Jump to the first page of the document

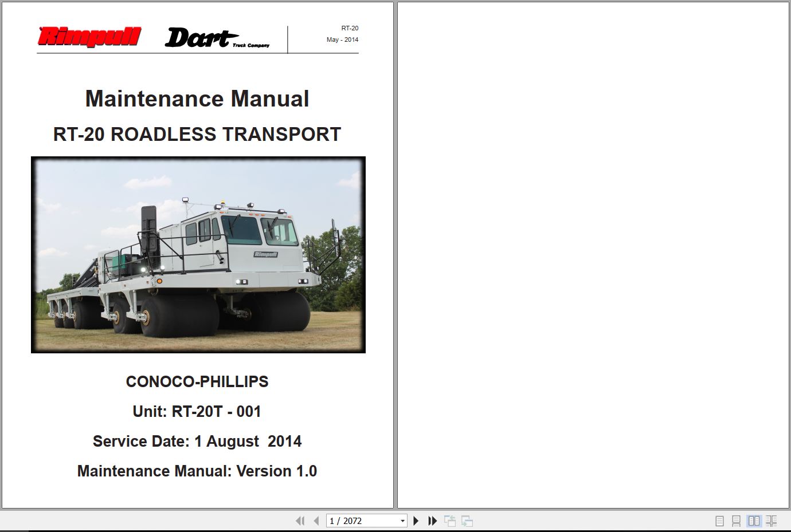coord(300,521)
